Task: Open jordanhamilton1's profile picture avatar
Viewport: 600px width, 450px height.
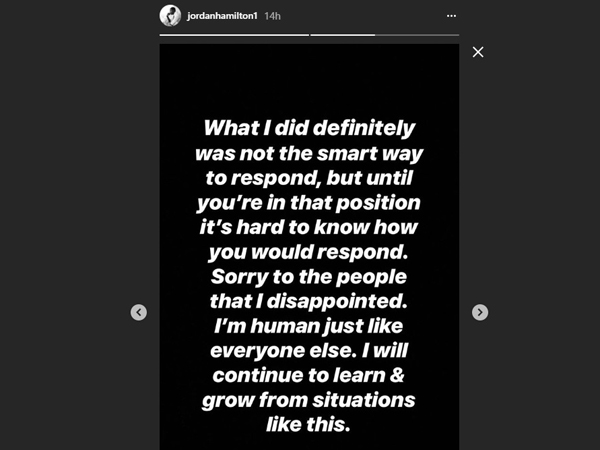Action: pyautogui.click(x=170, y=17)
